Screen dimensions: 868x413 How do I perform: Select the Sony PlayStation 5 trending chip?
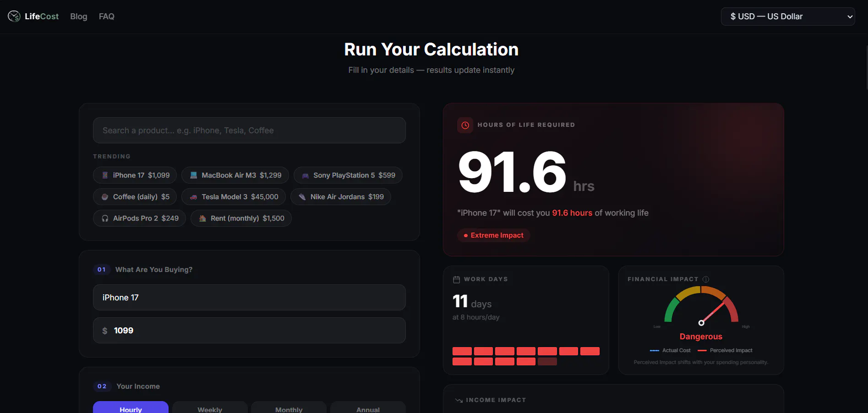(x=348, y=175)
